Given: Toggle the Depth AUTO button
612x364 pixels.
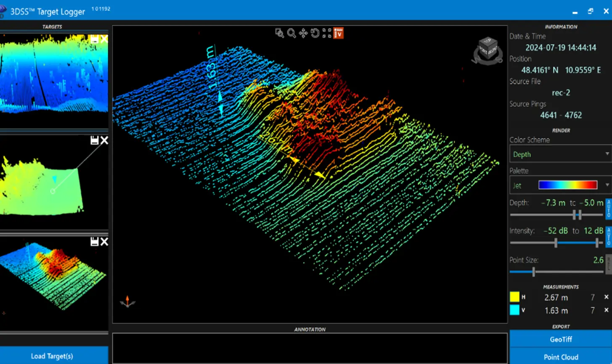Looking at the screenshot, I should [x=609, y=209].
